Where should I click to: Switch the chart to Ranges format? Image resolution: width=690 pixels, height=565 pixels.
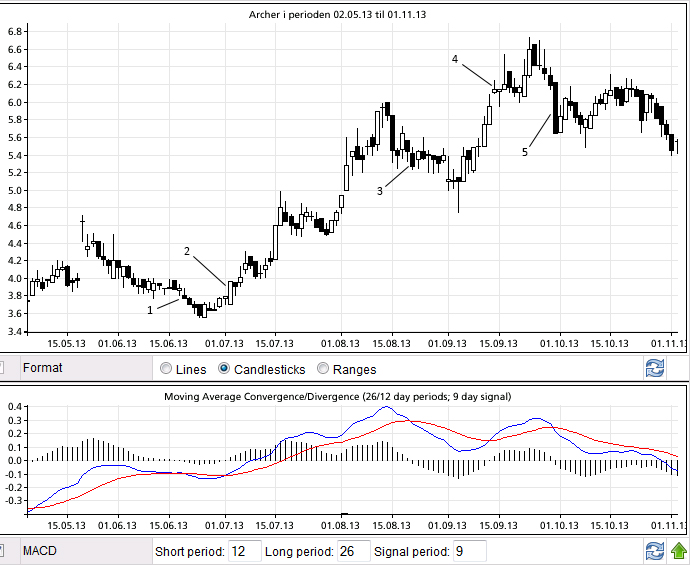click(323, 369)
